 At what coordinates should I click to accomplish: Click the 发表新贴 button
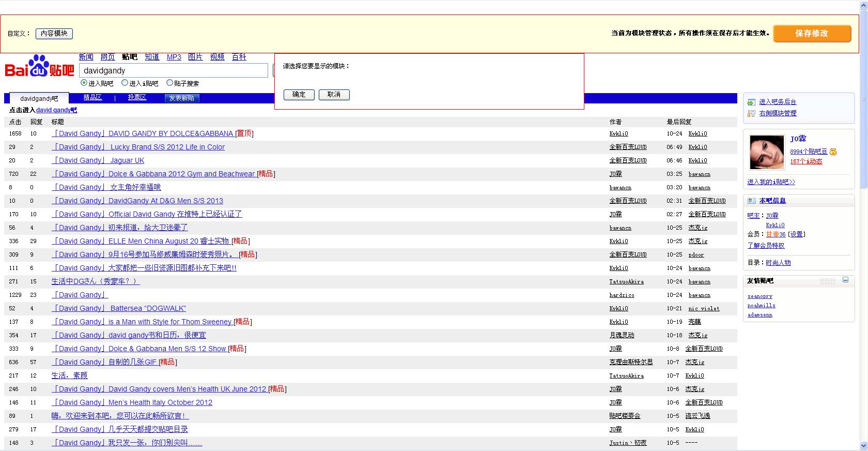pyautogui.click(x=181, y=98)
